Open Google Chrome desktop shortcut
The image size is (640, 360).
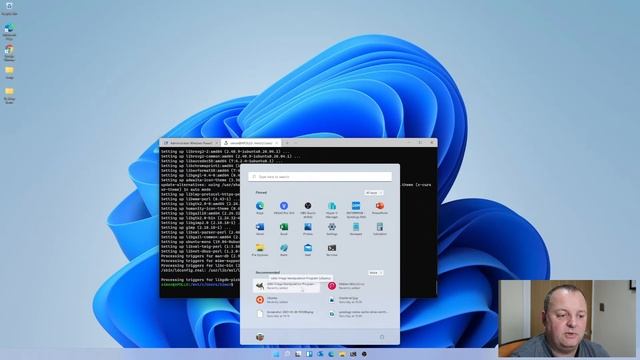pos(9,53)
